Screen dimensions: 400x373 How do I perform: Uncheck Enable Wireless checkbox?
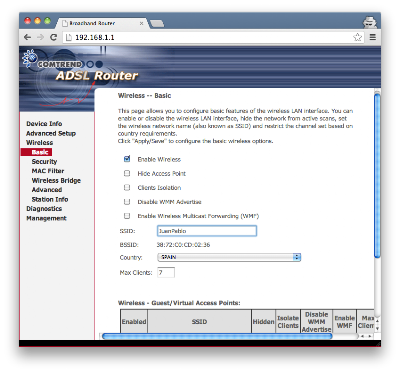pos(127,159)
